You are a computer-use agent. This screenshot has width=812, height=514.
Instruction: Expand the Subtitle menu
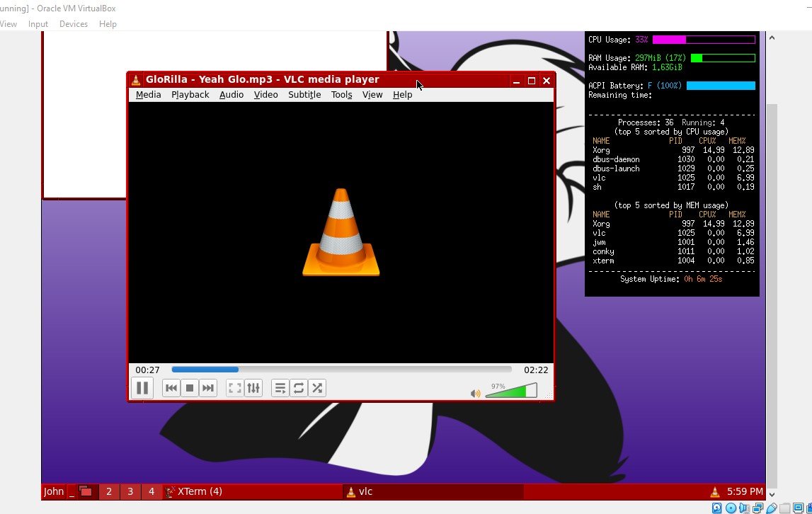pyautogui.click(x=304, y=95)
